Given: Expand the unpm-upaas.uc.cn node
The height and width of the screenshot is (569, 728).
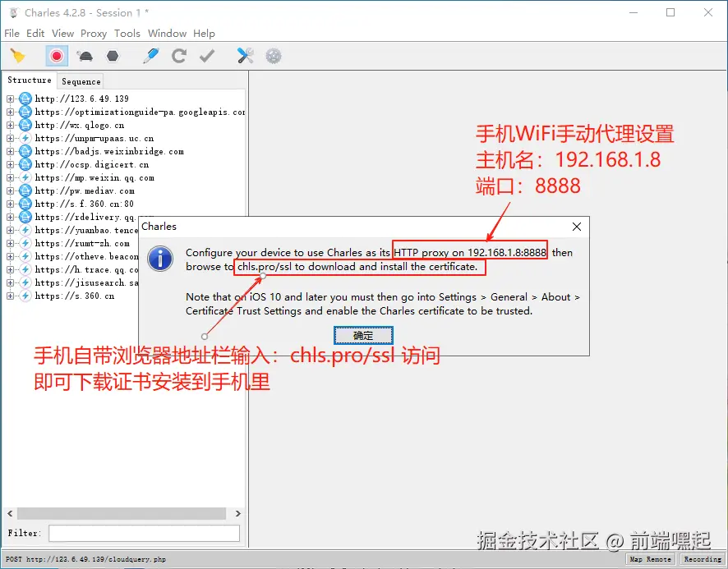Looking at the screenshot, I should point(10,138).
